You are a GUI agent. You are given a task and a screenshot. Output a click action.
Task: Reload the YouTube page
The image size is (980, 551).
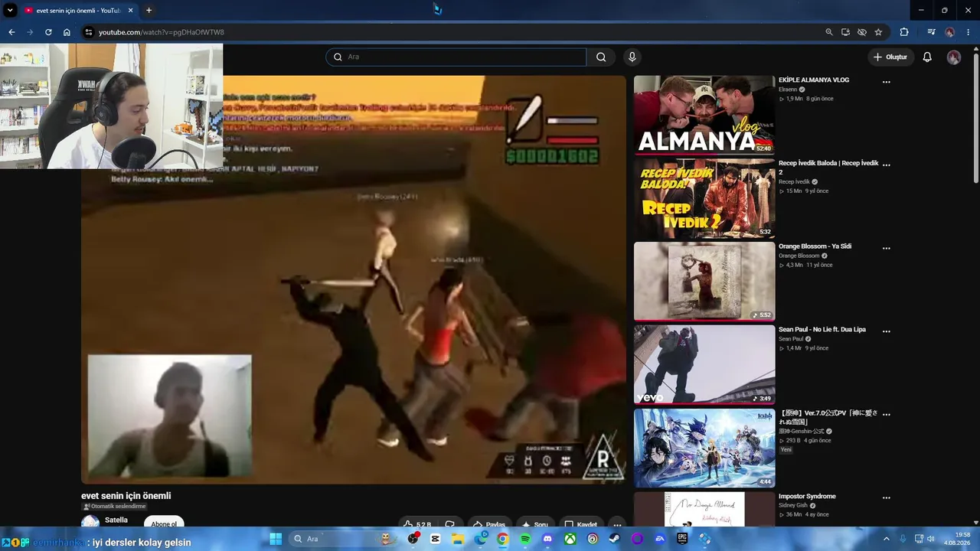coord(48,32)
